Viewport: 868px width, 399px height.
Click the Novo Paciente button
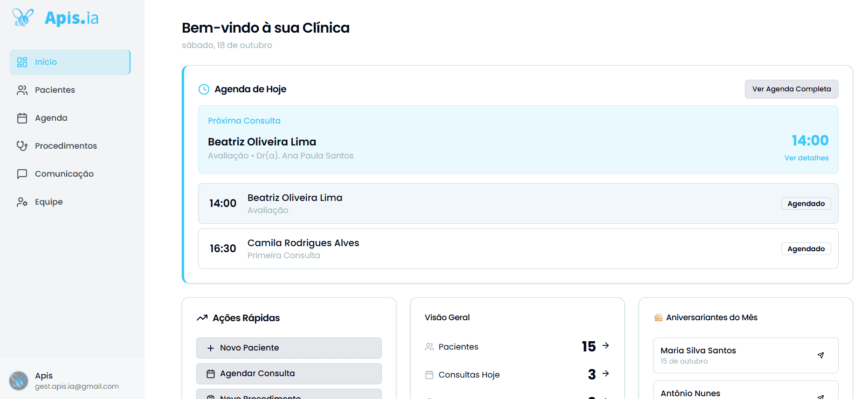click(x=289, y=348)
